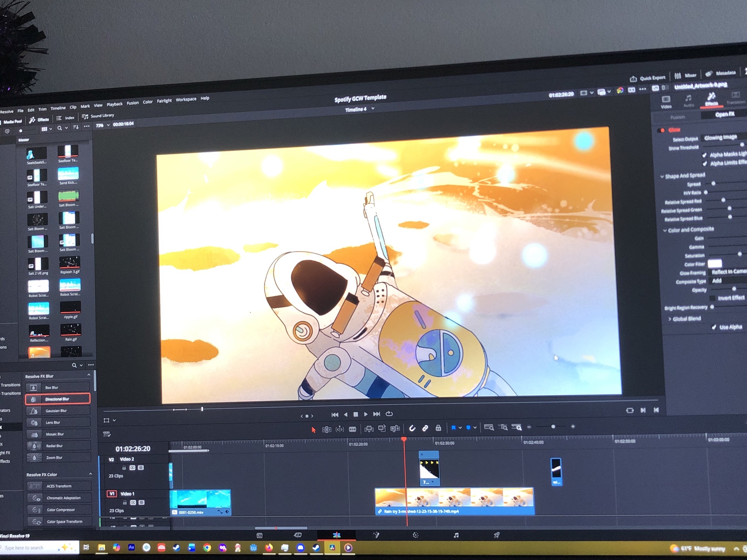The image size is (747, 560).
Task: Click the Position Lock padlock icon
Action: (x=438, y=428)
